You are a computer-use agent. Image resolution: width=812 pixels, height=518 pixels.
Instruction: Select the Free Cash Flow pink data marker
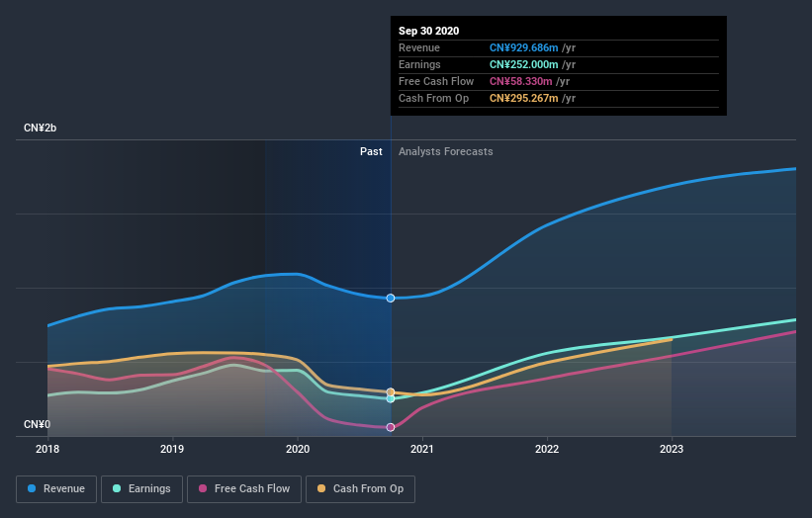click(391, 427)
